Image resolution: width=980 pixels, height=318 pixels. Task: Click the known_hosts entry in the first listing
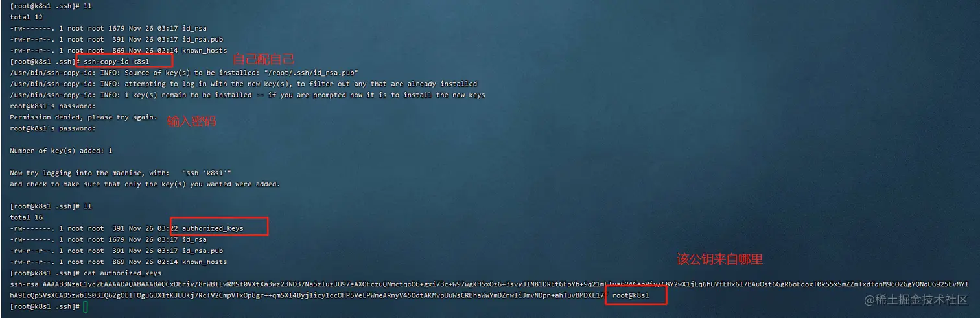coord(205,50)
